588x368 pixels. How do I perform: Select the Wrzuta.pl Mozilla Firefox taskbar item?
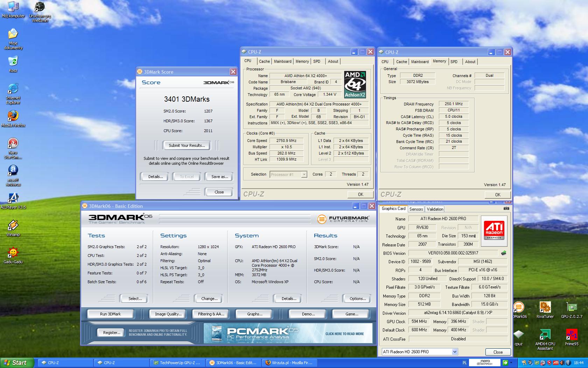[x=289, y=363]
